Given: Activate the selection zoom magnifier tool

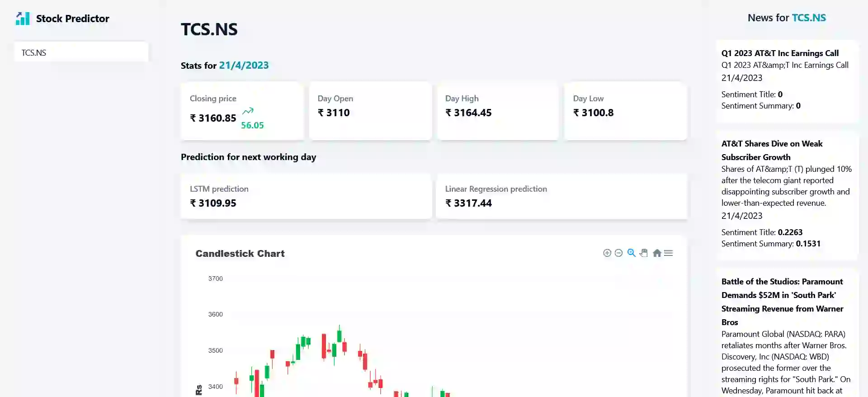Looking at the screenshot, I should [632, 253].
